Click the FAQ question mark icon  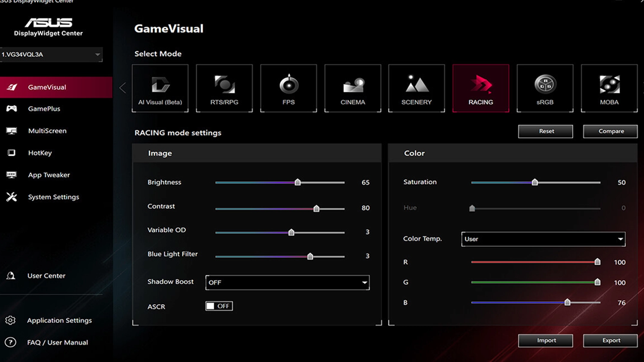[x=10, y=342]
